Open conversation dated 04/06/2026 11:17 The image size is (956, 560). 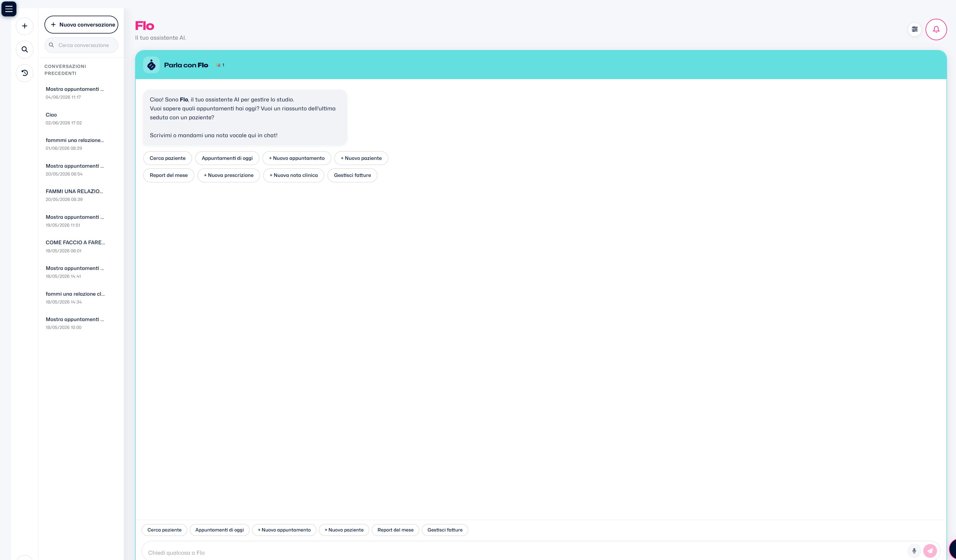81,93
